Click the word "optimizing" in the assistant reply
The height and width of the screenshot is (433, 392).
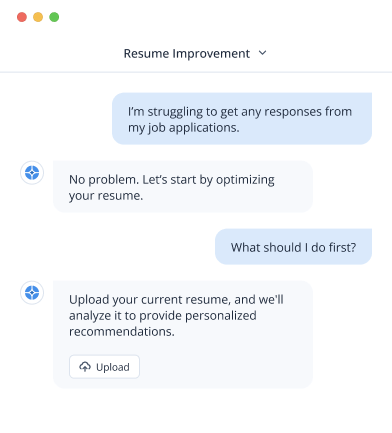click(245, 180)
